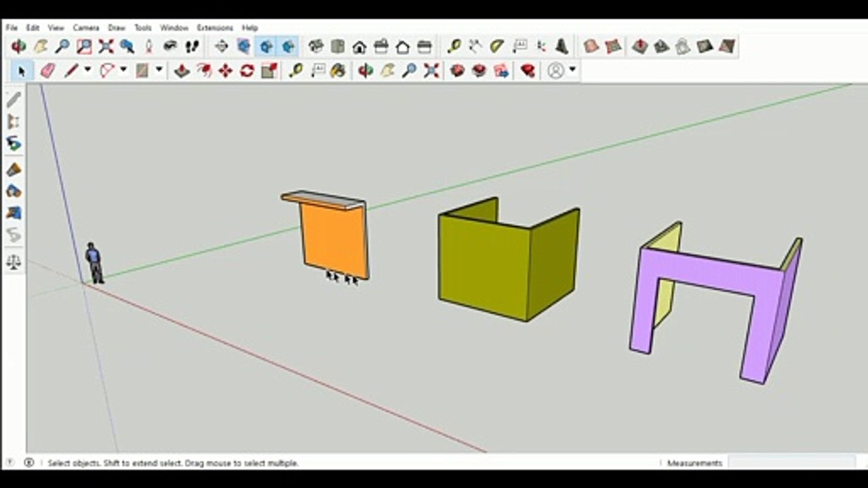Select the Rotate tool
This screenshot has width=868, height=488.
coord(247,70)
